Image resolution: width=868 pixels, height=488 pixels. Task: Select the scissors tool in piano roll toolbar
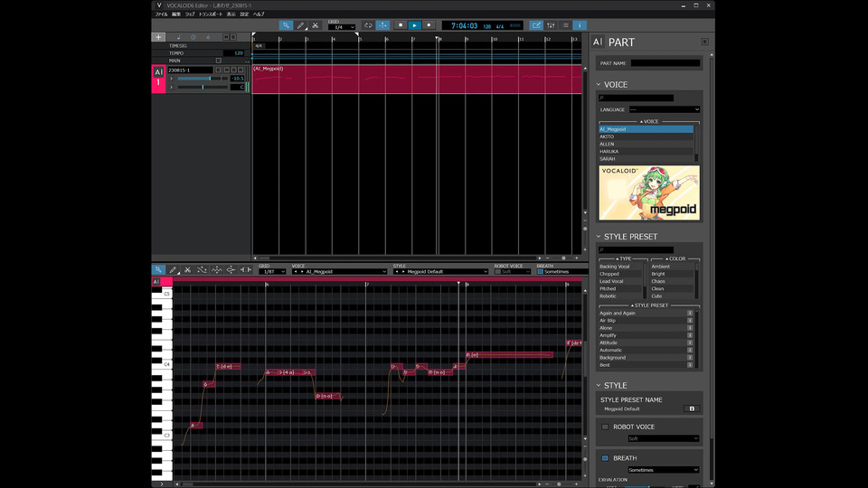pos(187,270)
